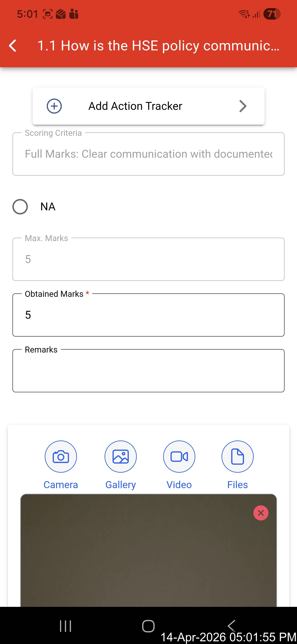Open the Gallery image picker icon

121,457
